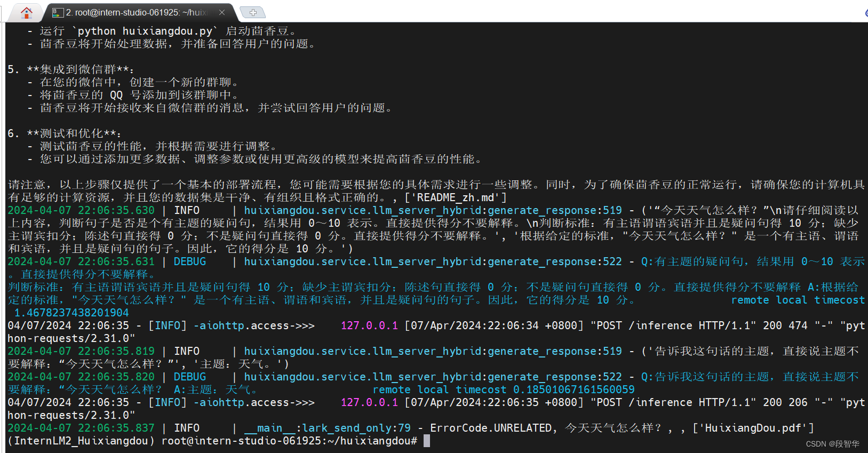Click "POST /inference HTTP/1.1" 200 206 entry

coord(699,402)
